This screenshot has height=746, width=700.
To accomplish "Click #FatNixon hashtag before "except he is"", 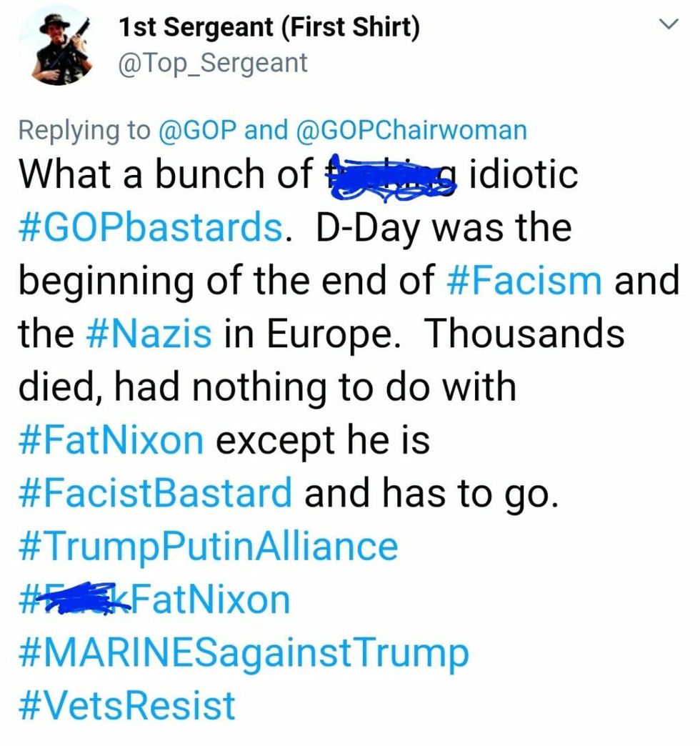I will 111,439.
